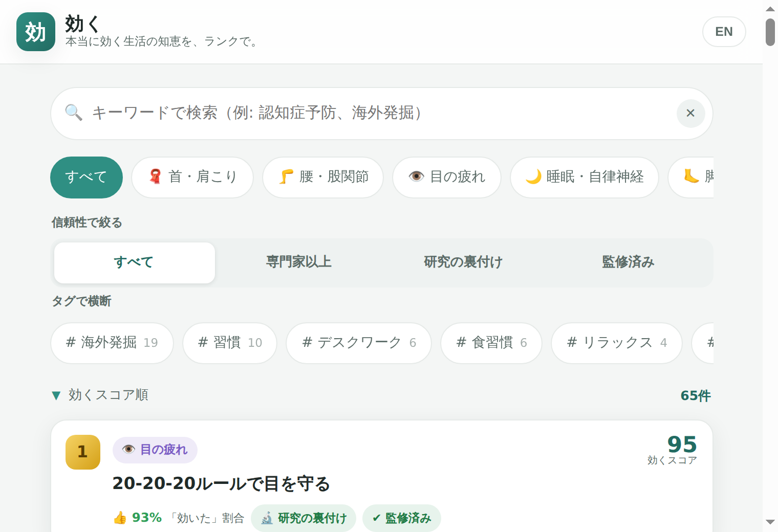Click the magnifying glass search icon

(x=74, y=113)
